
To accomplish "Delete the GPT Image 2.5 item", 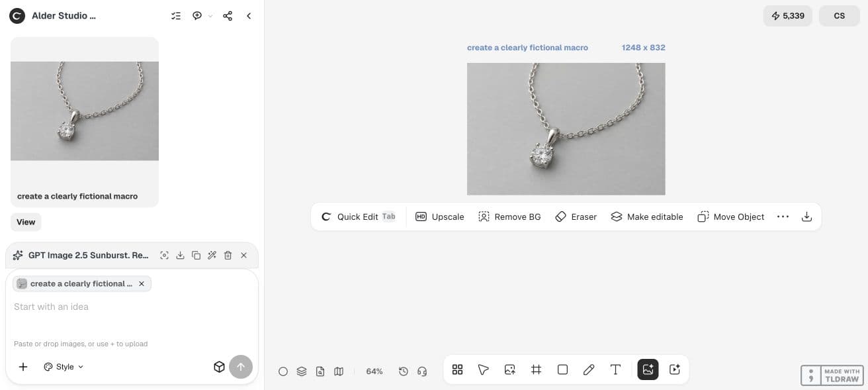I will [x=228, y=255].
